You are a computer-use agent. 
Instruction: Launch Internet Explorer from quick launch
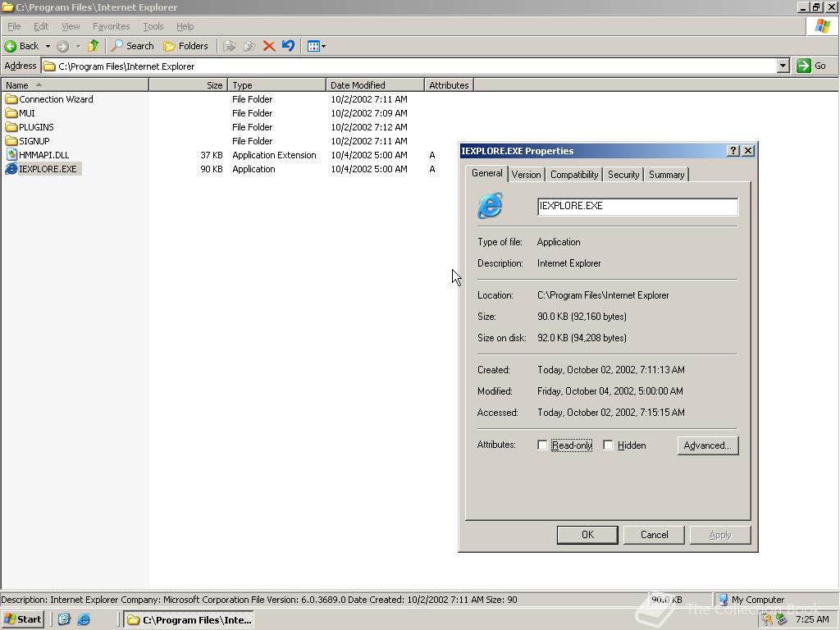coord(84,619)
